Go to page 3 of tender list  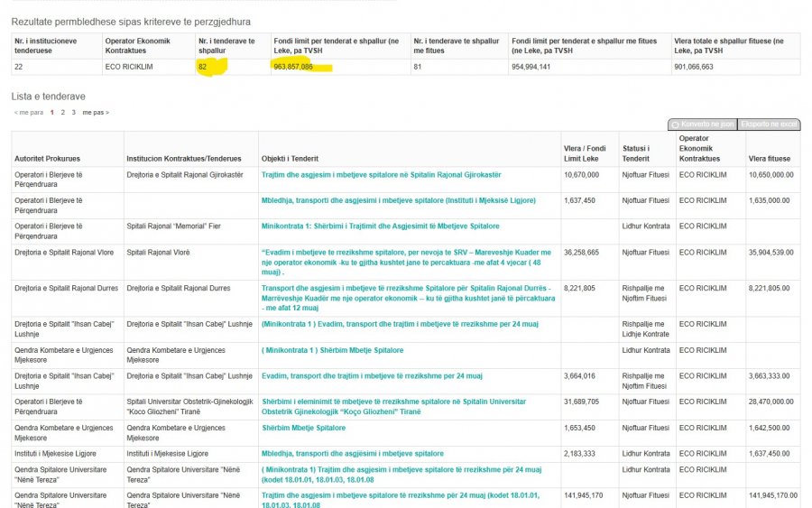74,113
